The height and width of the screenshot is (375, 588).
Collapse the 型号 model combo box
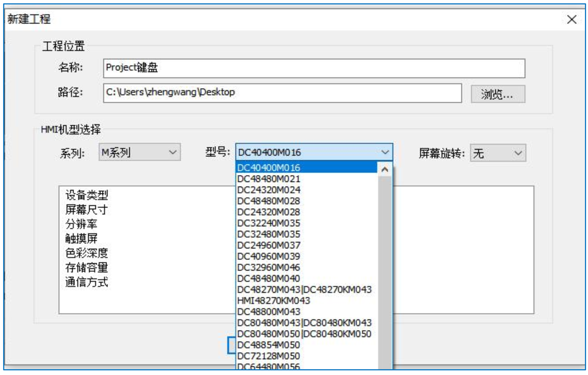click(385, 152)
